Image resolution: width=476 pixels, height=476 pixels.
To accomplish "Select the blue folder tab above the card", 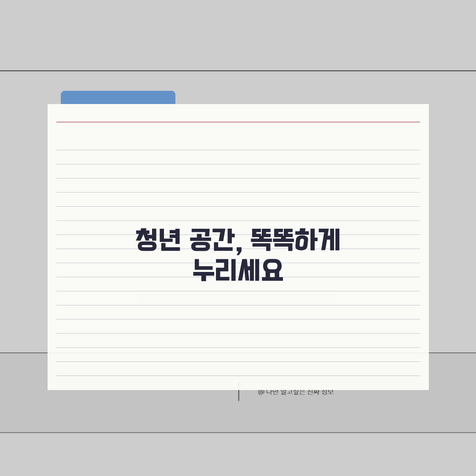I will click(118, 97).
